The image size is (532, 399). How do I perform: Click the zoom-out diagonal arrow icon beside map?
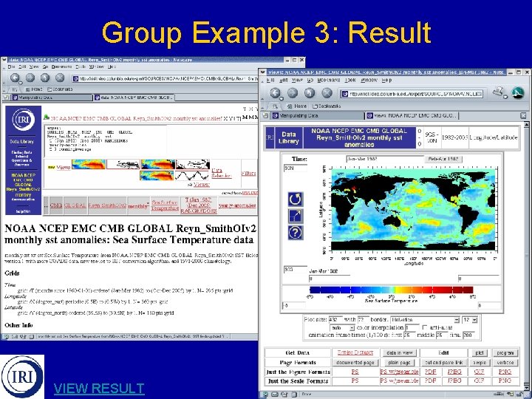pyautogui.click(x=295, y=216)
